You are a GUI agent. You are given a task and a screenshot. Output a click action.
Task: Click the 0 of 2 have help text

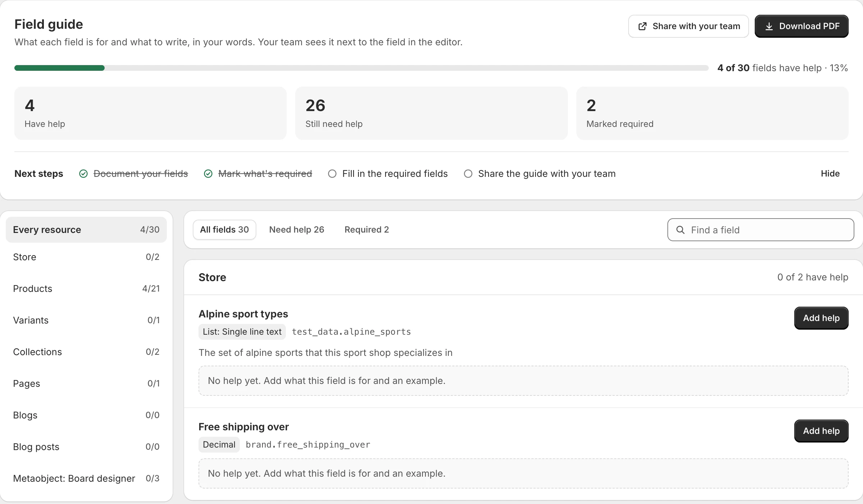tap(813, 277)
